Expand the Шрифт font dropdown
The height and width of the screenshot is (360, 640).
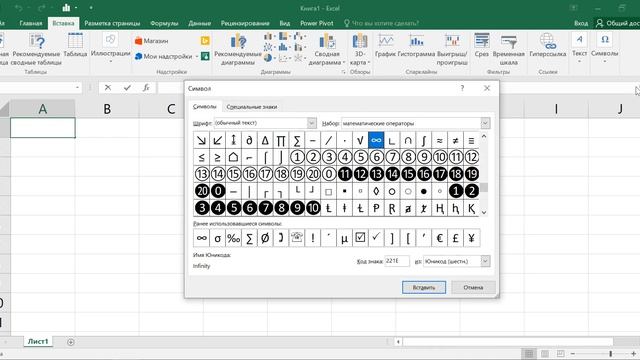(x=311, y=123)
